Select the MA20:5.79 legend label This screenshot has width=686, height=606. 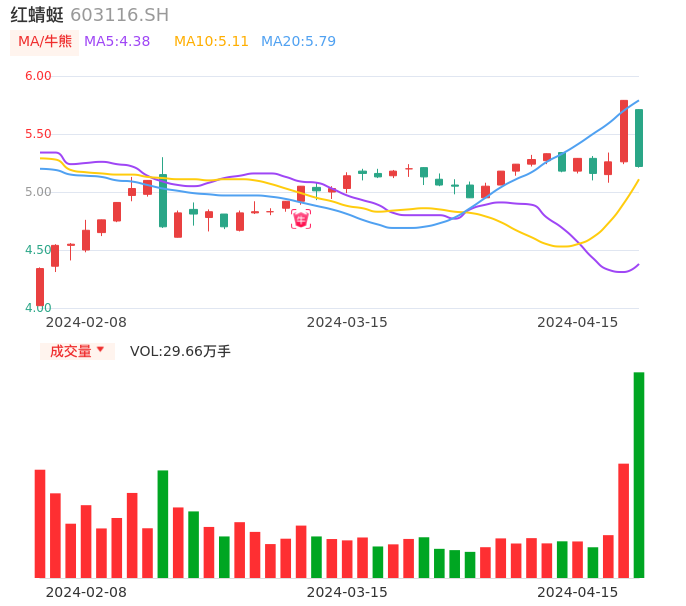pyautogui.click(x=298, y=42)
